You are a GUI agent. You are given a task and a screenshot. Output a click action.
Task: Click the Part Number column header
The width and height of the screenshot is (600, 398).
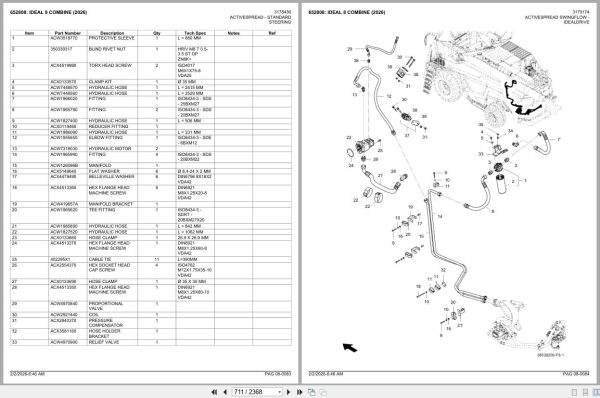(68, 33)
